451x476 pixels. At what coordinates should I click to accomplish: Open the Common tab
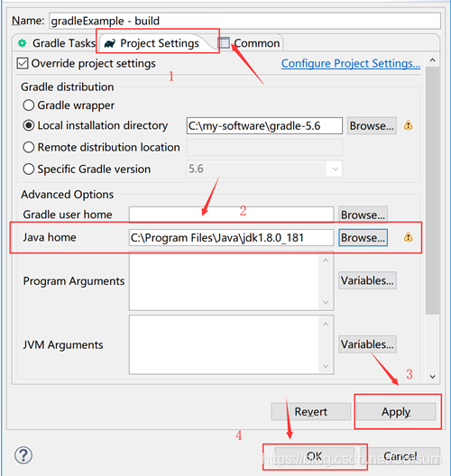[x=249, y=43]
